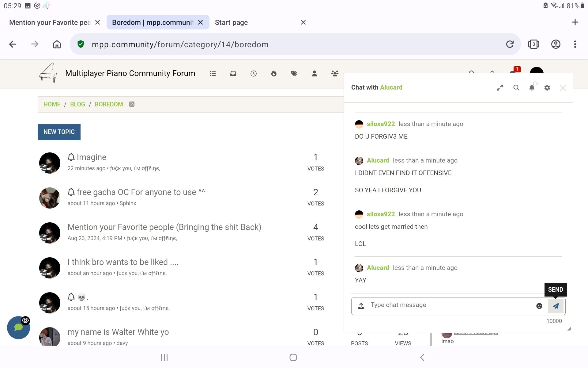Click Sphinx author name
Viewport: 588px width, 368px height.
pos(128,203)
